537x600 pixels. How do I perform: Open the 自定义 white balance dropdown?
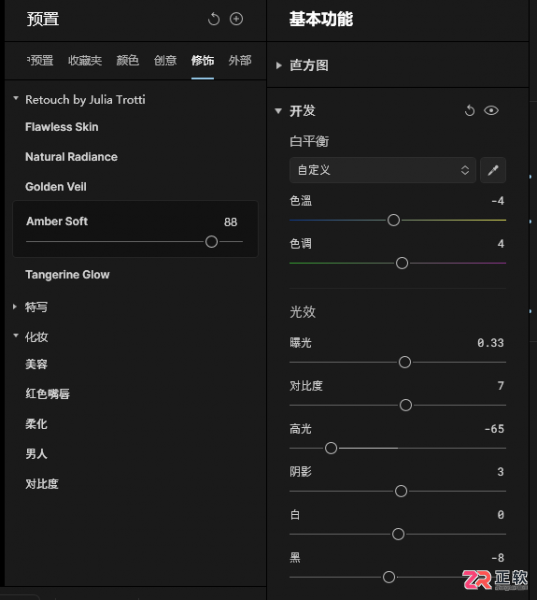[382, 170]
